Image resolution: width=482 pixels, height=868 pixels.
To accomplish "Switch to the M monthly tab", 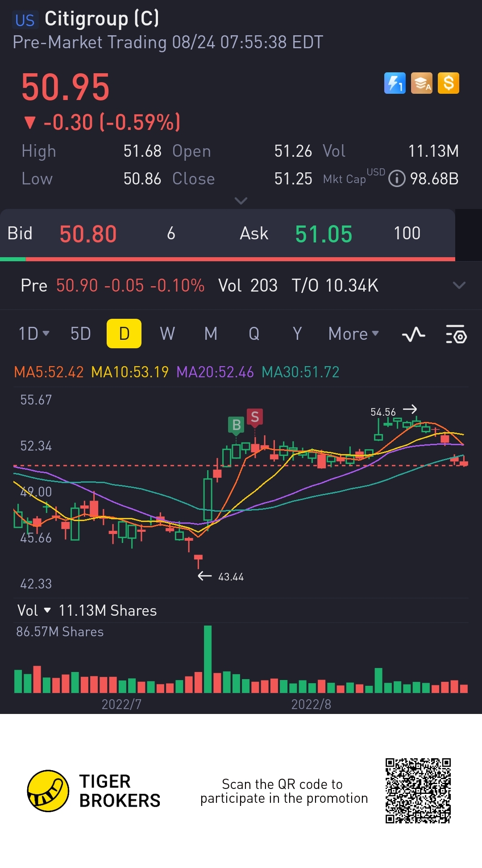I will click(x=211, y=334).
